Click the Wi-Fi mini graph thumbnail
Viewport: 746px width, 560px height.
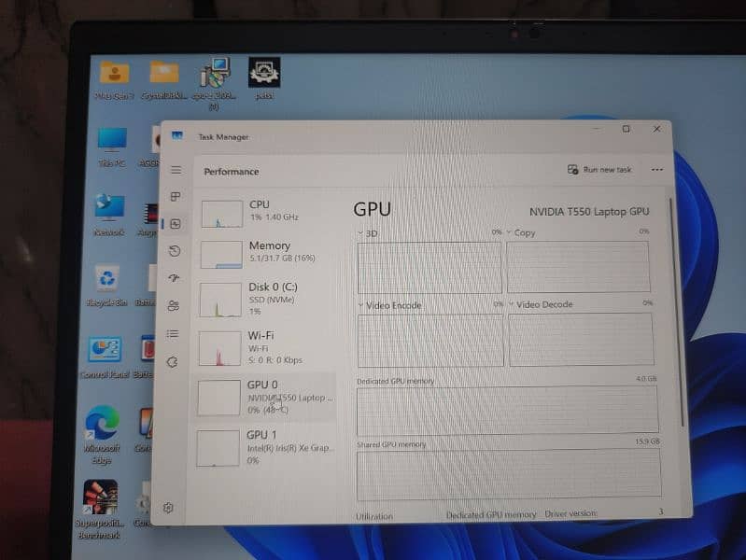[x=219, y=348]
